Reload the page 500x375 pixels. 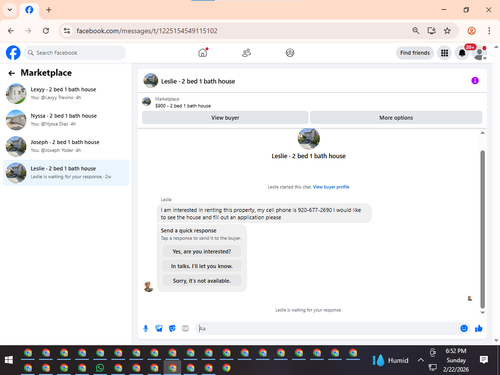[46, 31]
